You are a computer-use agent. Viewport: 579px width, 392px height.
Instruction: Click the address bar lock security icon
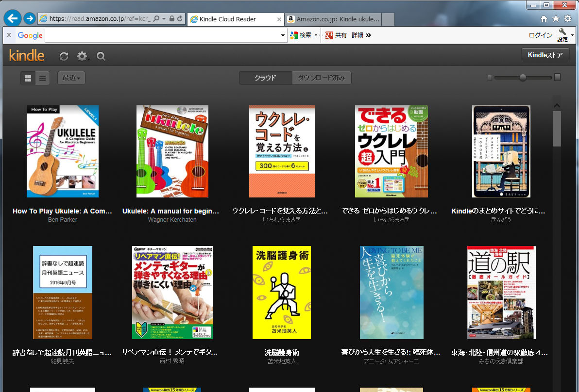click(x=171, y=18)
